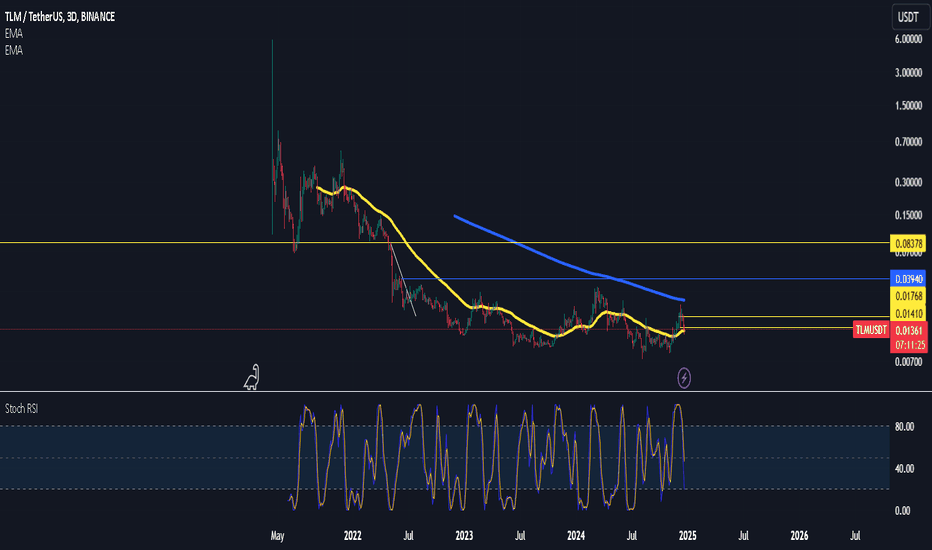Viewport: 932px width, 550px height.
Task: Click the 0.00700 price axis value
Action: point(909,362)
